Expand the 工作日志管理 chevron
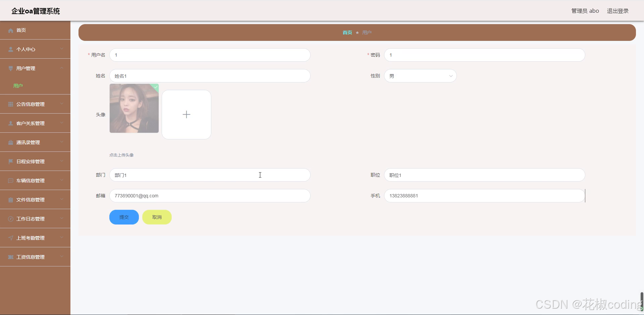The image size is (644, 315). 62,218
